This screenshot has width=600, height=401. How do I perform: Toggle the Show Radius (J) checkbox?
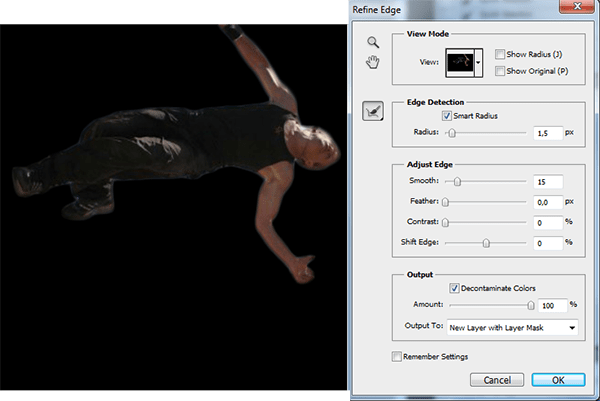click(x=499, y=54)
